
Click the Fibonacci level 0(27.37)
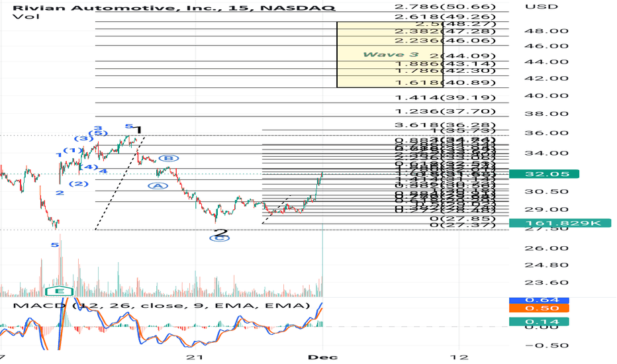[x=462, y=225]
